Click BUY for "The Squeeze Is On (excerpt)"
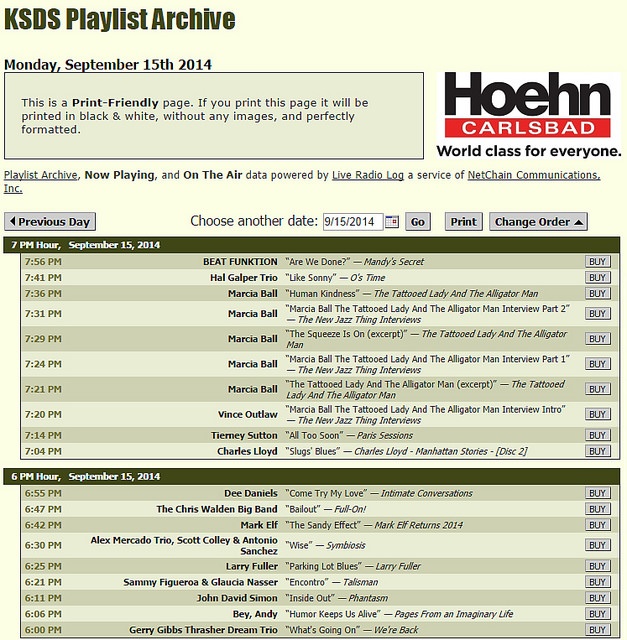The width and height of the screenshot is (627, 640). click(598, 339)
